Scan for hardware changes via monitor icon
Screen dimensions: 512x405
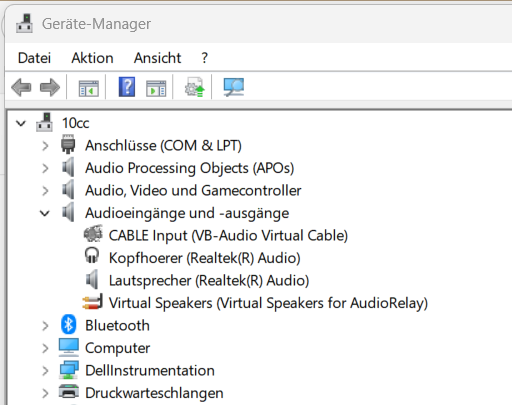[234, 87]
